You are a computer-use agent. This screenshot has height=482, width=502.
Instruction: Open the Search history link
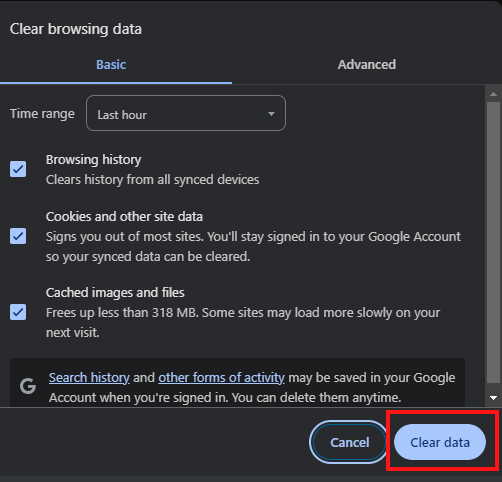tap(89, 378)
